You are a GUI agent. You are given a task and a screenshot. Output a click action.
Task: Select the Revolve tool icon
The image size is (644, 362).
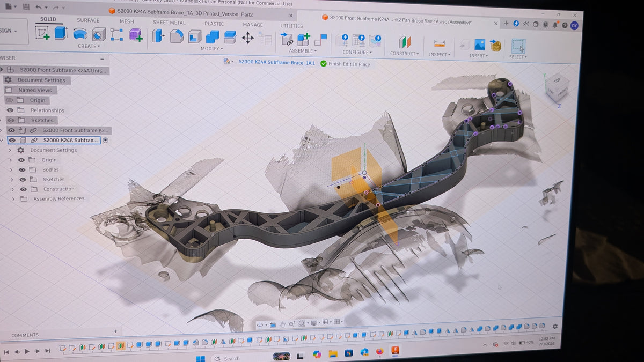coord(80,34)
